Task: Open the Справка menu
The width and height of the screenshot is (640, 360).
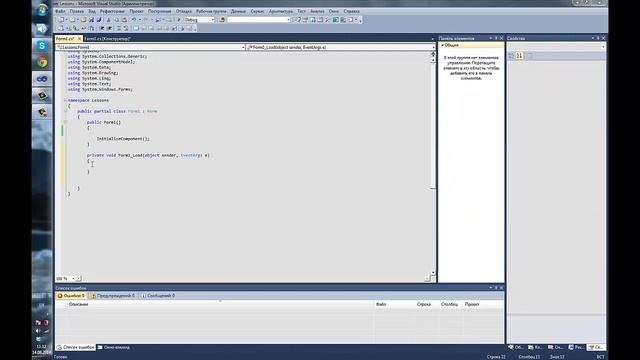Action: click(351, 11)
